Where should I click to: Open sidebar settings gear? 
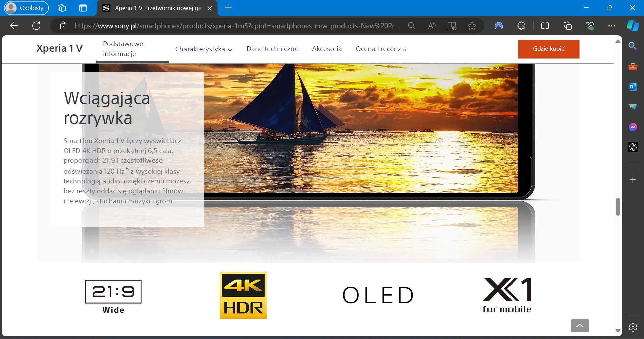[x=633, y=327]
